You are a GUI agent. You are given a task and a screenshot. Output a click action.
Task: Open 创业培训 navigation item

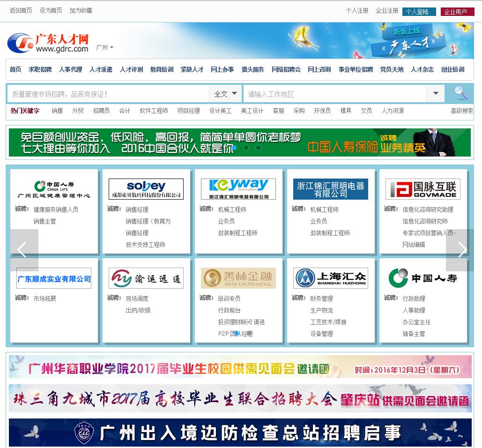point(453,69)
